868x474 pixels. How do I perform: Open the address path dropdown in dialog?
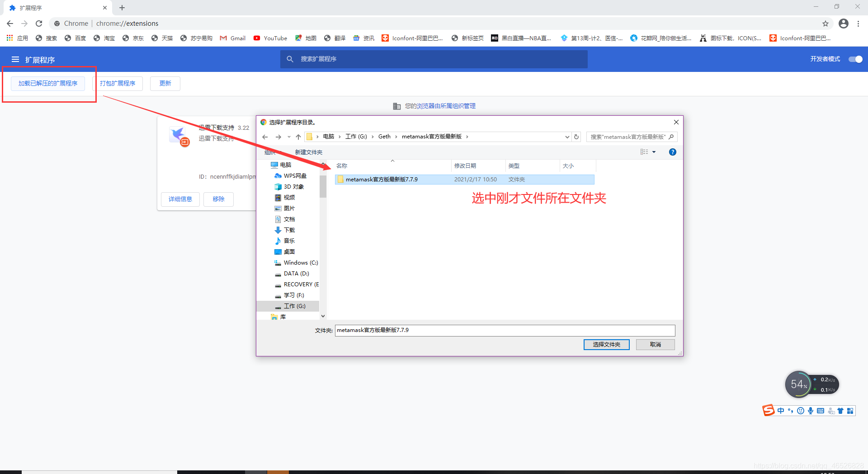(x=567, y=137)
